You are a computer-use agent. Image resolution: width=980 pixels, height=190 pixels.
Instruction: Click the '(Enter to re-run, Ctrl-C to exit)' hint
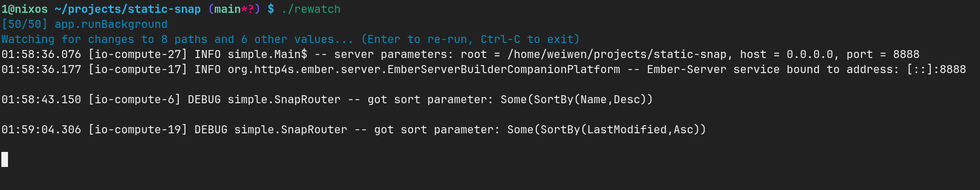coord(471,39)
